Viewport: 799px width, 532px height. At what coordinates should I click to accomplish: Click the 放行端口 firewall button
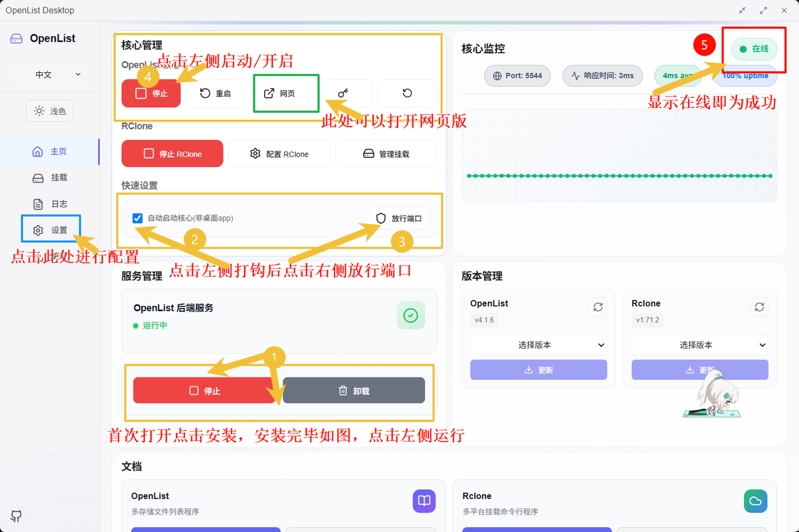(x=398, y=218)
